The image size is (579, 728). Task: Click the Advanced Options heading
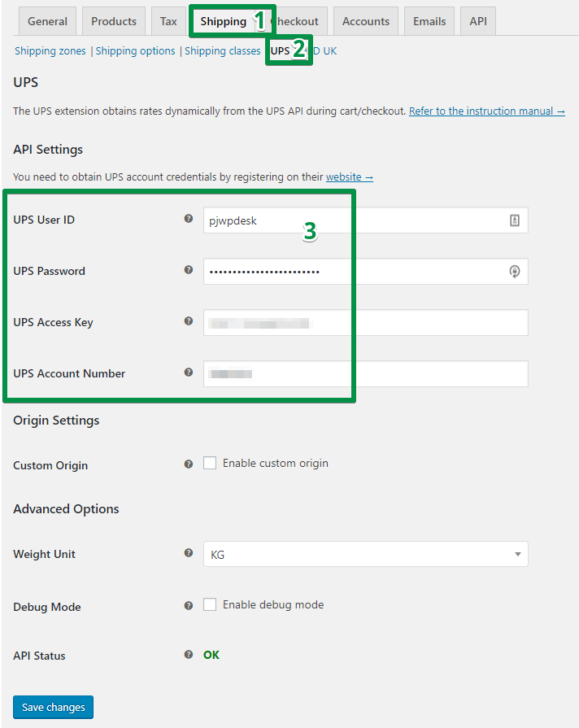click(x=66, y=509)
